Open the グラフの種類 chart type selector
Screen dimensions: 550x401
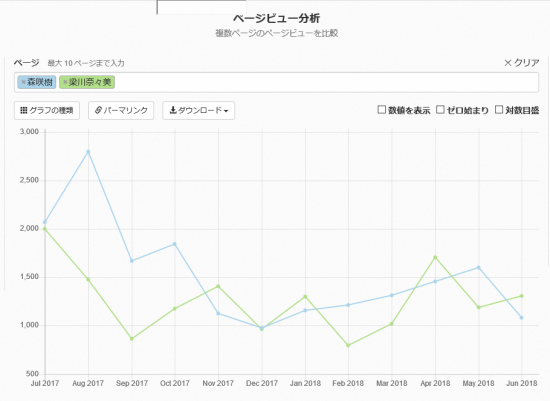coord(47,111)
